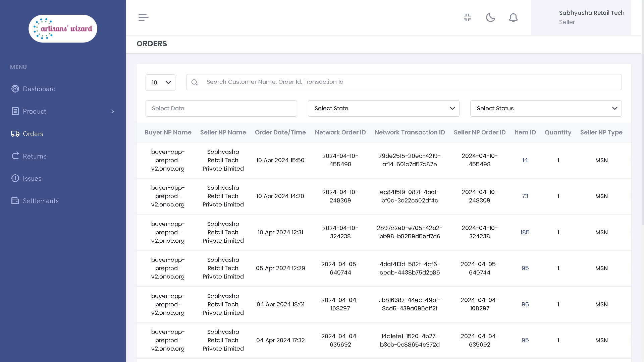Click the Quantity column header
Viewport: 644px width, 362px height.
(558, 132)
